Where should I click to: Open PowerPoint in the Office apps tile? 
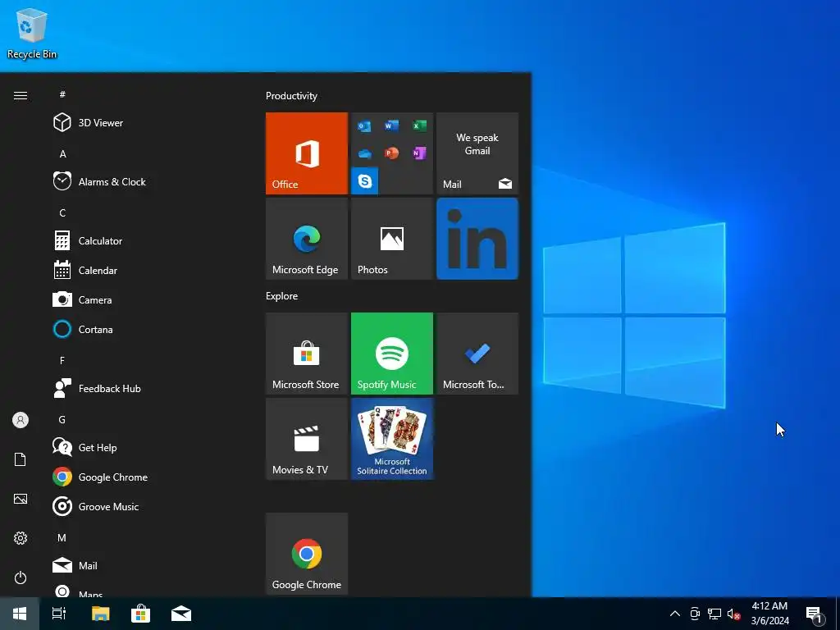point(391,153)
